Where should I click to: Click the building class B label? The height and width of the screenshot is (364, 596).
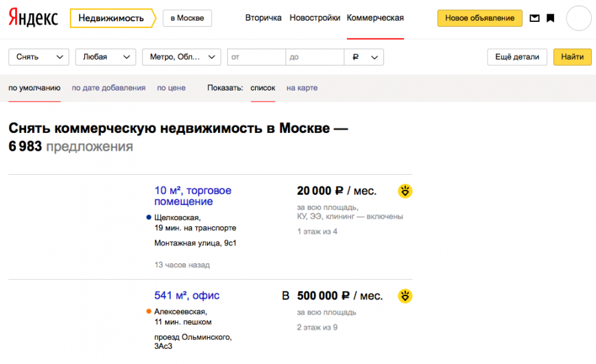(285, 295)
